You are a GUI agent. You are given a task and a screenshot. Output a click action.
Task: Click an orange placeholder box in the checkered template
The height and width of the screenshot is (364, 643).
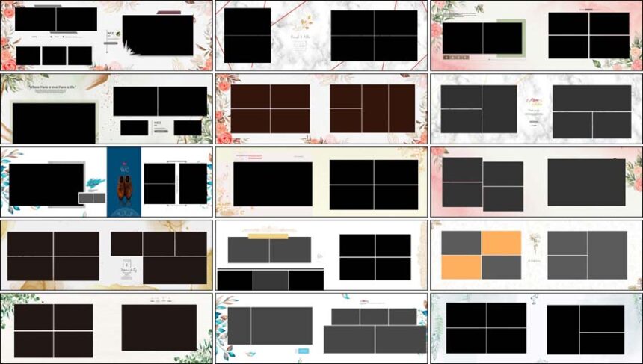coord(501,243)
